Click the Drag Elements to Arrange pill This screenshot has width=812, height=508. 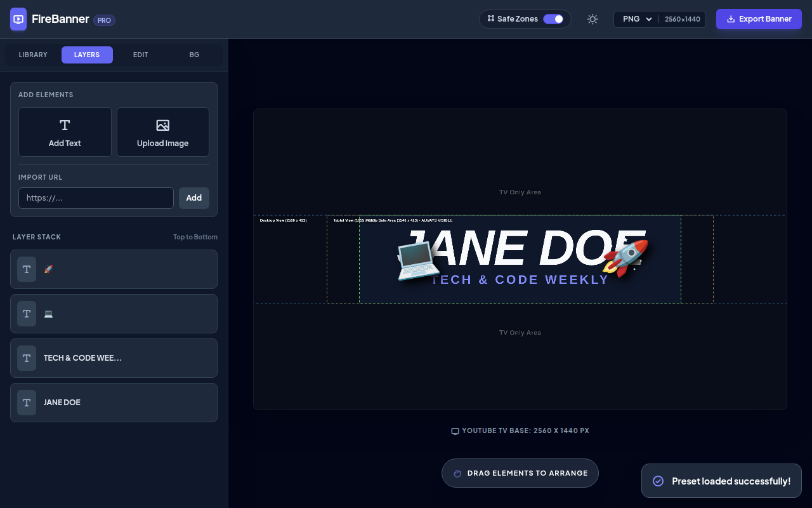[x=520, y=473]
